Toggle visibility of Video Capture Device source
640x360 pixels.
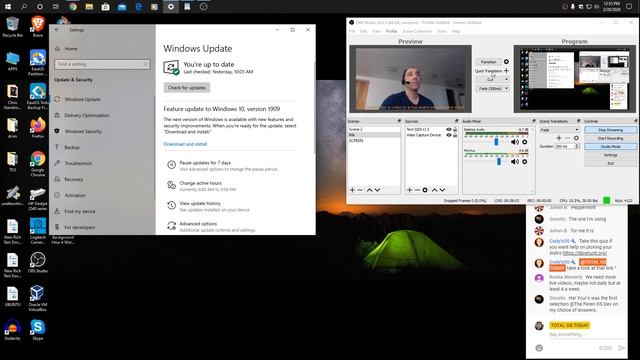coord(449,135)
